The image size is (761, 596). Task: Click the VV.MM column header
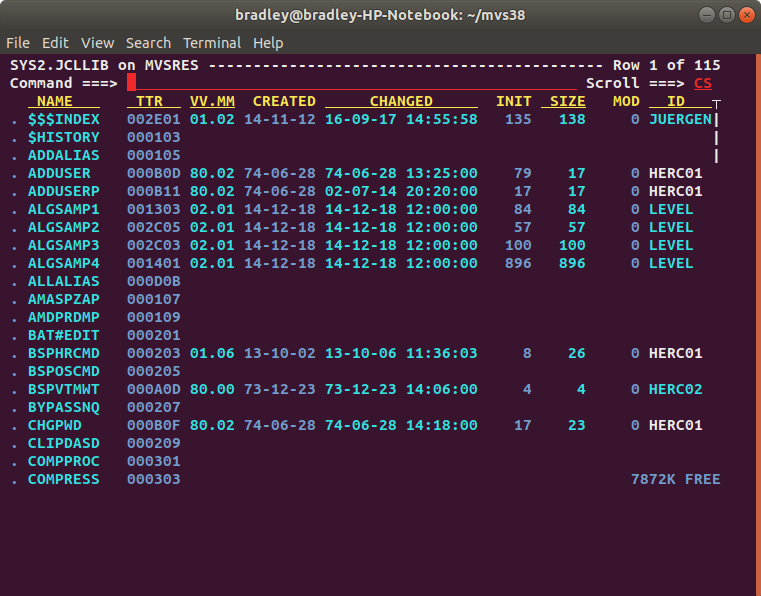pyautogui.click(x=212, y=101)
